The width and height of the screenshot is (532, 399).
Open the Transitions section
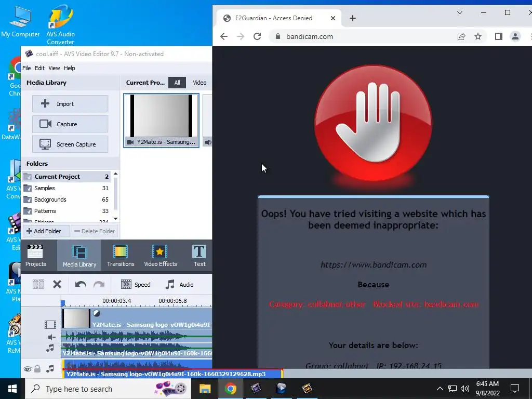(121, 256)
